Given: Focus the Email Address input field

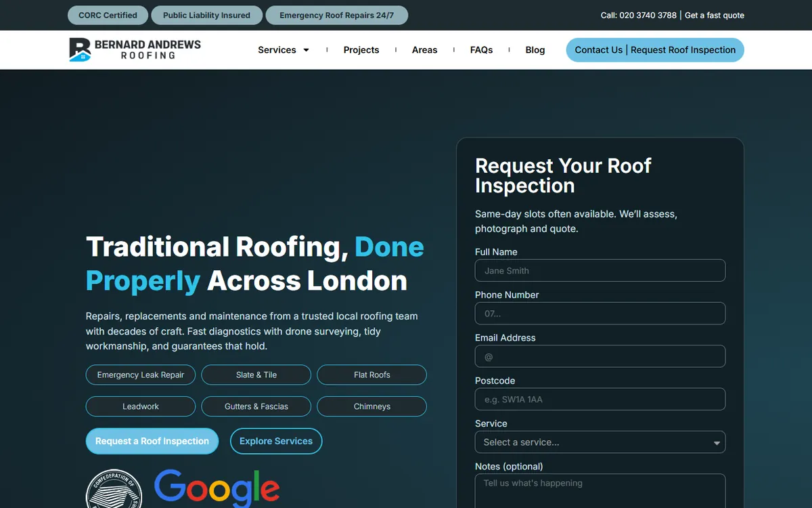Looking at the screenshot, I should pyautogui.click(x=600, y=356).
